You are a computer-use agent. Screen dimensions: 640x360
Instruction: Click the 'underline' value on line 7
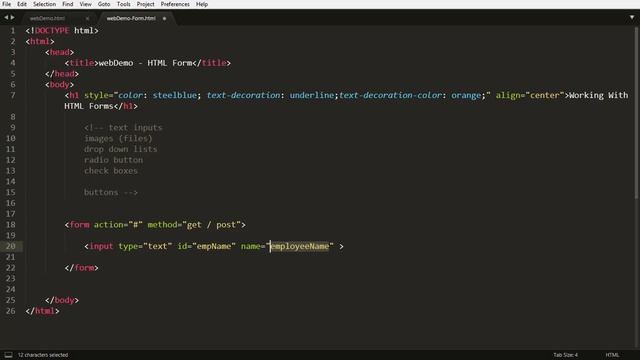pos(311,95)
